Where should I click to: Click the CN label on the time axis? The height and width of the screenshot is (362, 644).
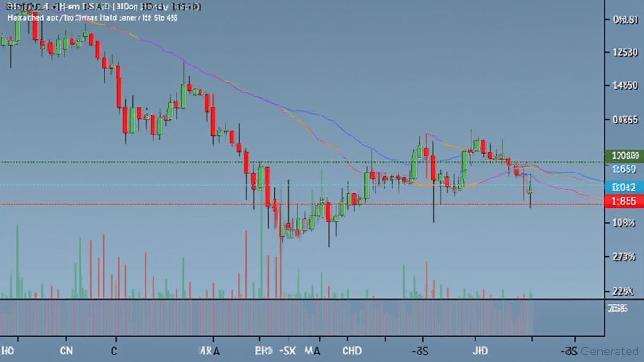tap(67, 351)
